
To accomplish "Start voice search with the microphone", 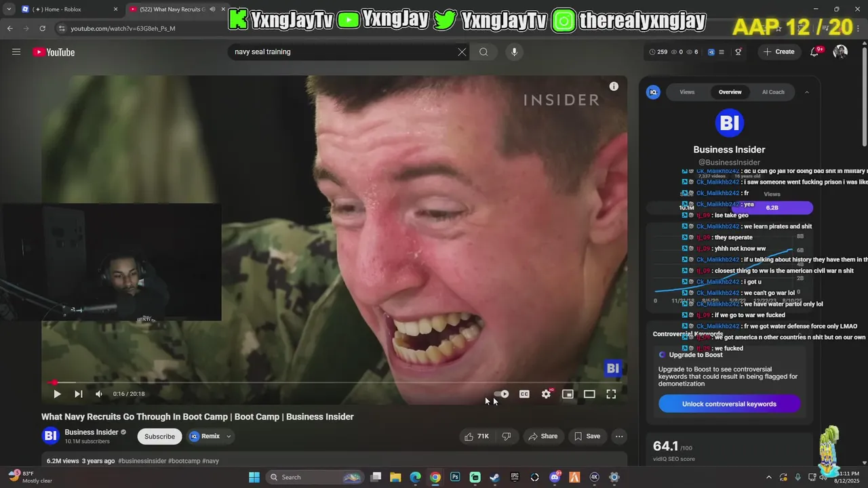I will pos(514,52).
